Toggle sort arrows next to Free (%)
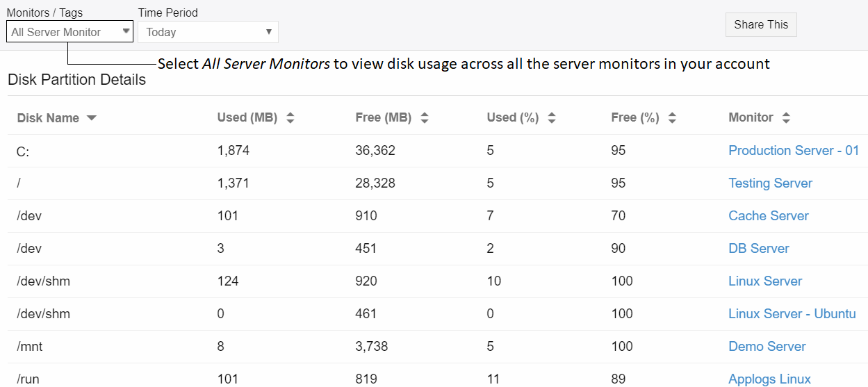This screenshot has width=868, height=387. coord(672,118)
